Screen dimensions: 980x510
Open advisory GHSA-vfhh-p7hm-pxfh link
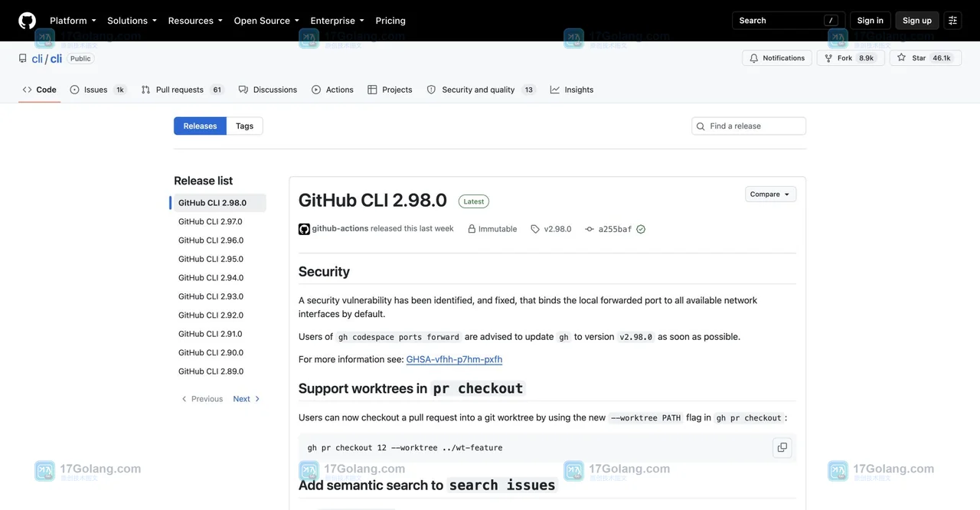click(x=454, y=359)
